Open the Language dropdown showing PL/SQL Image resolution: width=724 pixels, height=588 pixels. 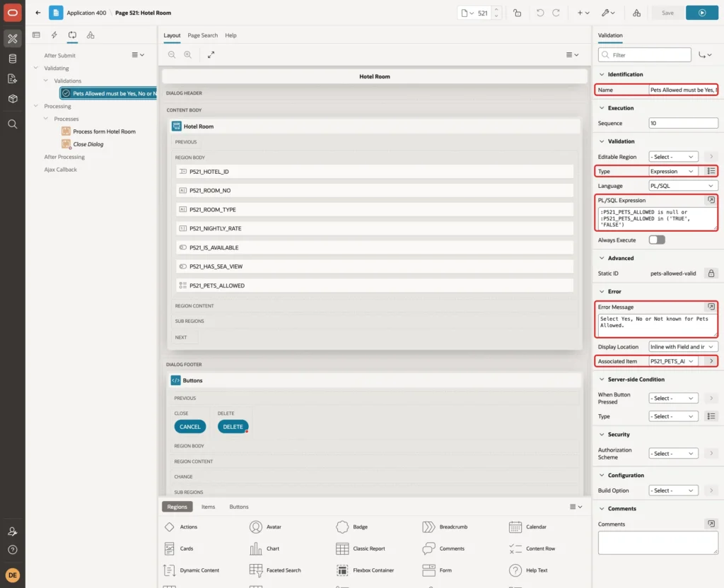684,186
